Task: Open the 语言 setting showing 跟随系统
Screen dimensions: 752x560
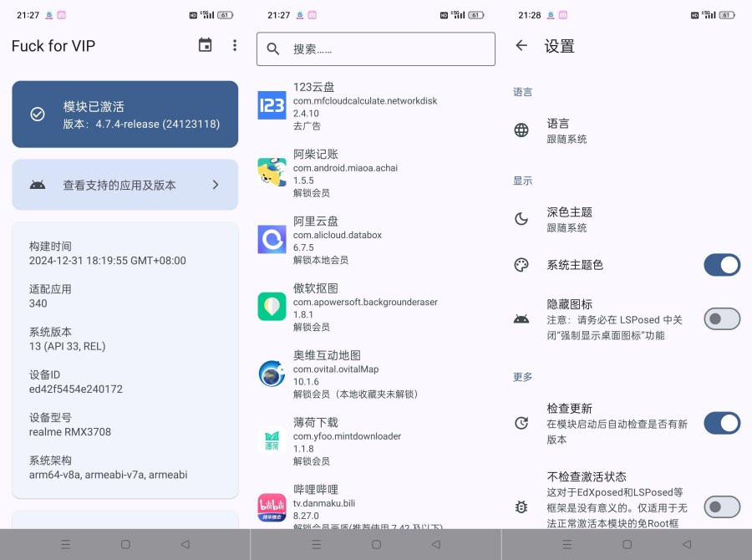Action: click(x=627, y=130)
